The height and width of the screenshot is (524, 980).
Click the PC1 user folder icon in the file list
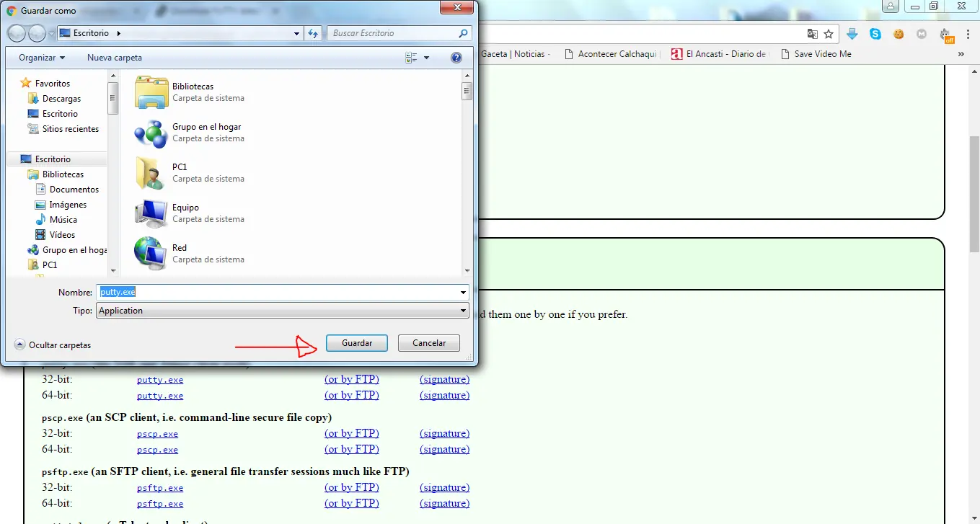[x=151, y=173]
